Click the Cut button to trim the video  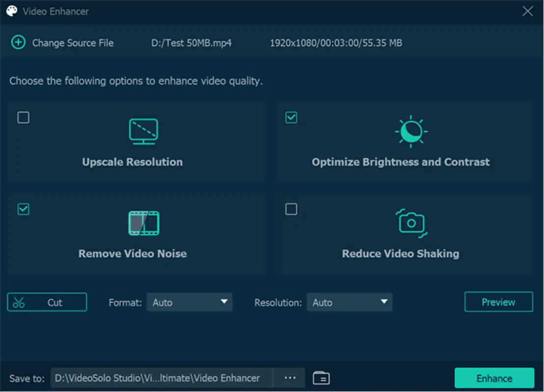(47, 302)
